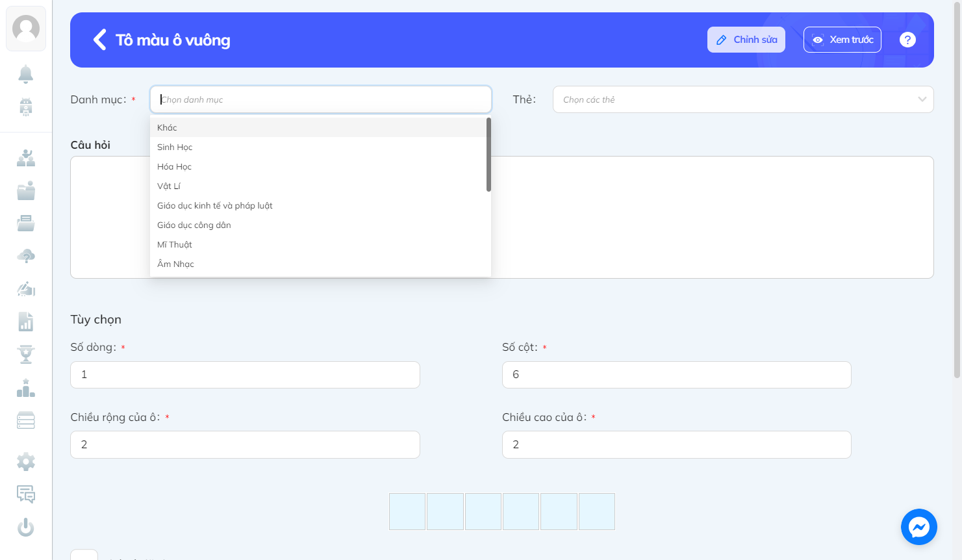Pick Giáo dục kinh tế và pháp luật
The height and width of the screenshot is (560, 962).
coord(318,205)
